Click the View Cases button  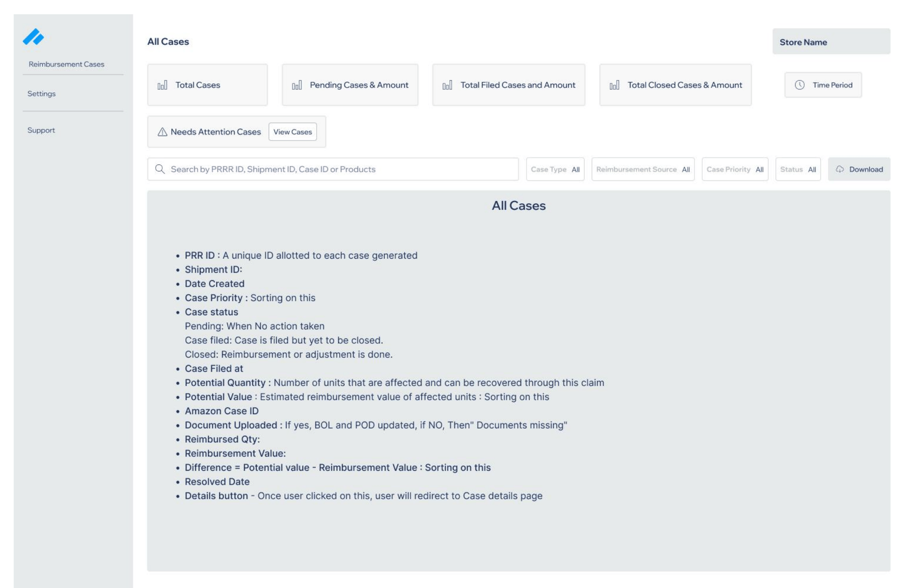tap(292, 132)
